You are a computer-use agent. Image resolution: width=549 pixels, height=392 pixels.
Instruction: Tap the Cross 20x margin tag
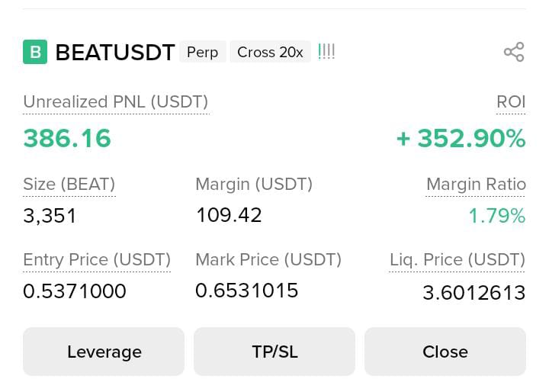point(270,52)
